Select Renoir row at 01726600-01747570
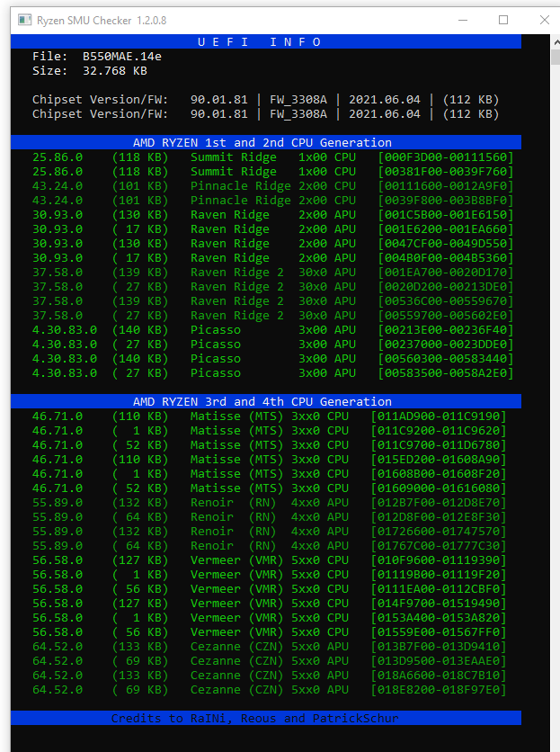 point(270,532)
